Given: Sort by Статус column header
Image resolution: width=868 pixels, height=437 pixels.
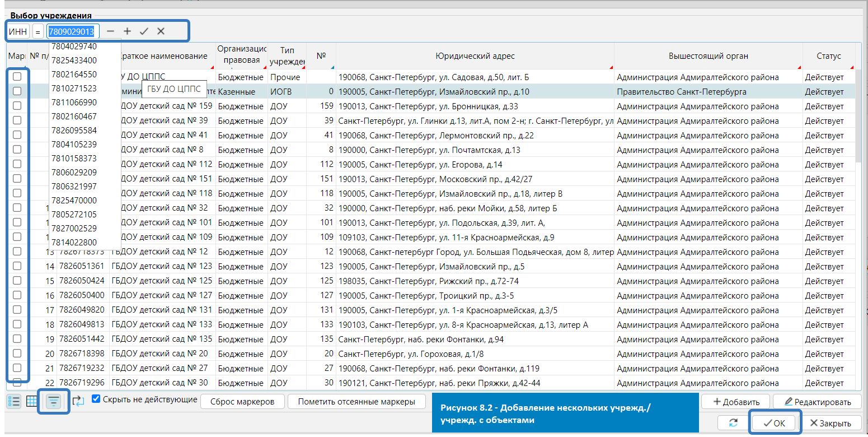Looking at the screenshot, I should (x=829, y=56).
